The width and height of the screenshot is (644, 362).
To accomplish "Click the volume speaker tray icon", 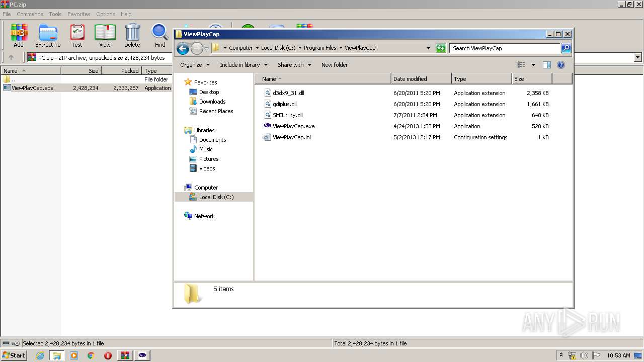I will pyautogui.click(x=584, y=355).
